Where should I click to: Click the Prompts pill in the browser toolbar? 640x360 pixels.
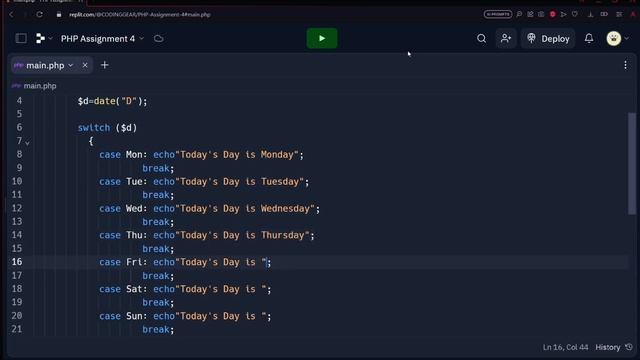[x=498, y=14]
